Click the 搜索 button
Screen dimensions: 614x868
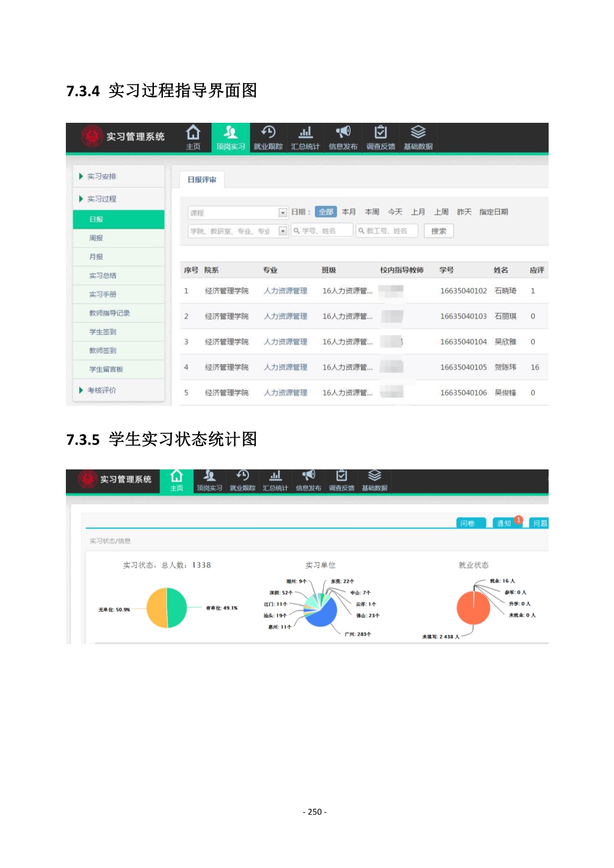[439, 231]
